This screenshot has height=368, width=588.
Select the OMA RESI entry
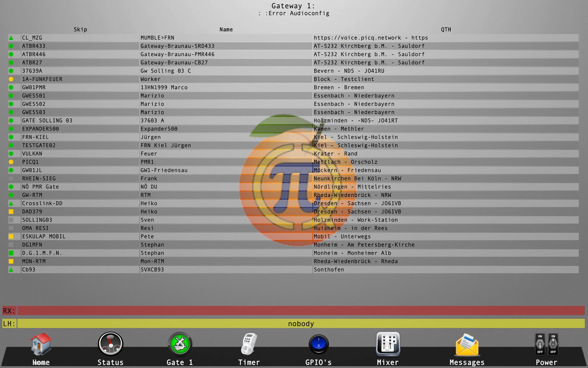pyautogui.click(x=80, y=228)
